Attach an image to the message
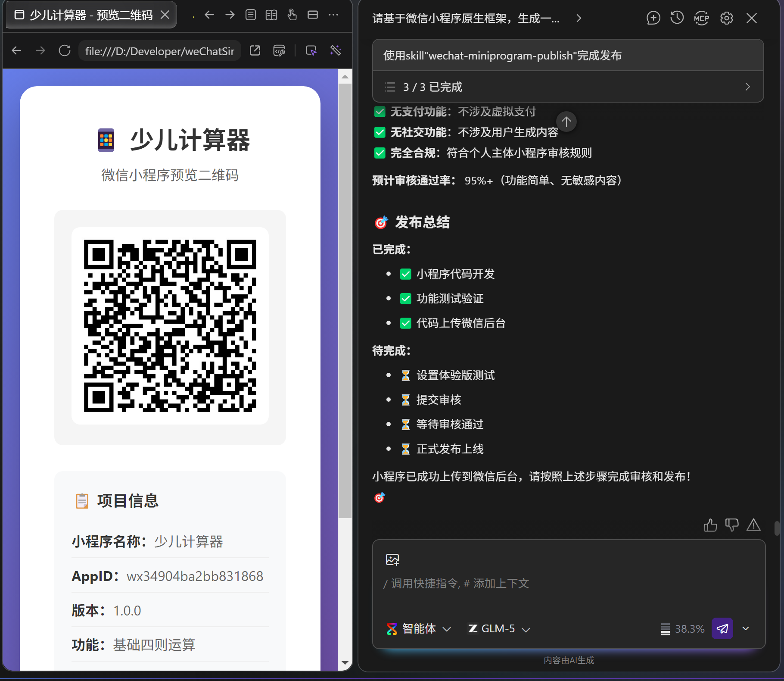 (392, 559)
